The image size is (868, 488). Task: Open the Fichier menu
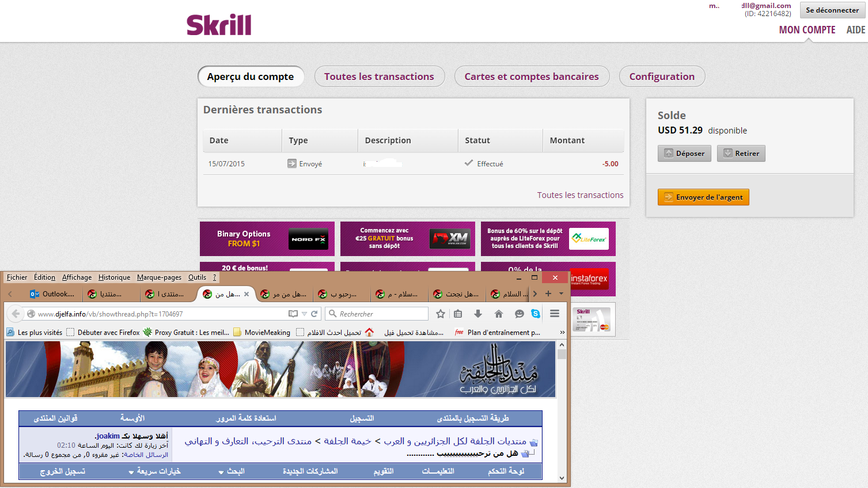[17, 277]
